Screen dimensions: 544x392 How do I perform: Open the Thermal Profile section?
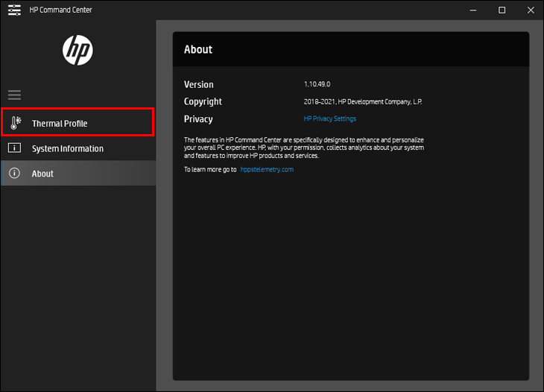point(60,123)
